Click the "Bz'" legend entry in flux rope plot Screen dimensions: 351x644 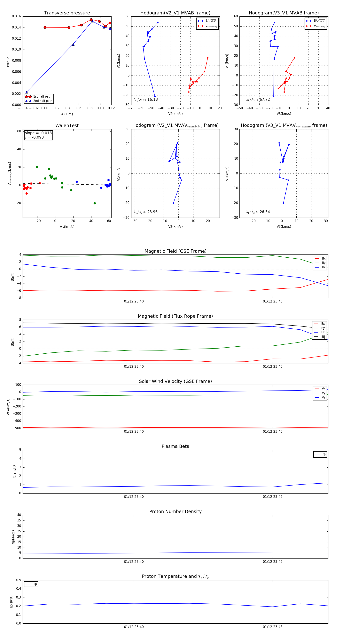click(320, 332)
